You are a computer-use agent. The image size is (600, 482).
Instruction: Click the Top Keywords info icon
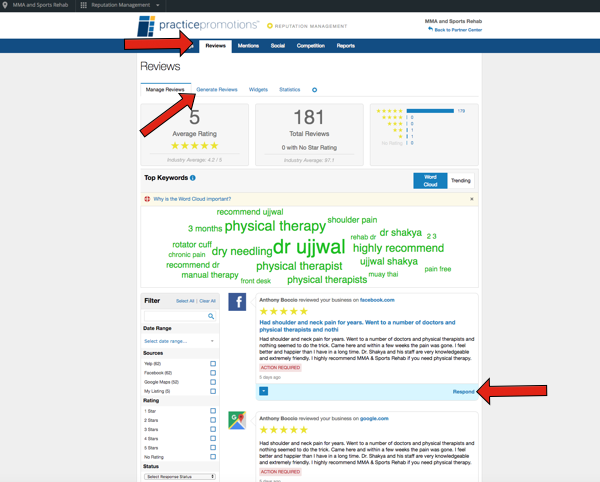(x=193, y=178)
